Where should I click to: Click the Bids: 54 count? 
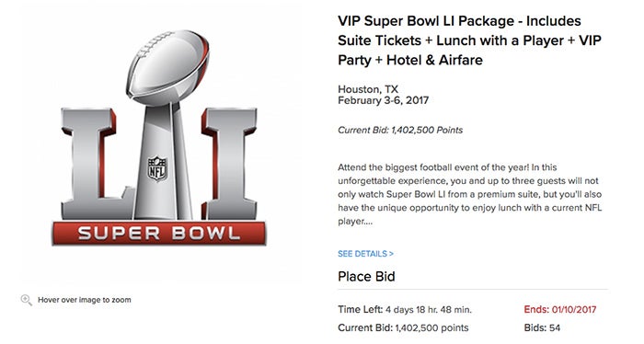[x=542, y=328]
